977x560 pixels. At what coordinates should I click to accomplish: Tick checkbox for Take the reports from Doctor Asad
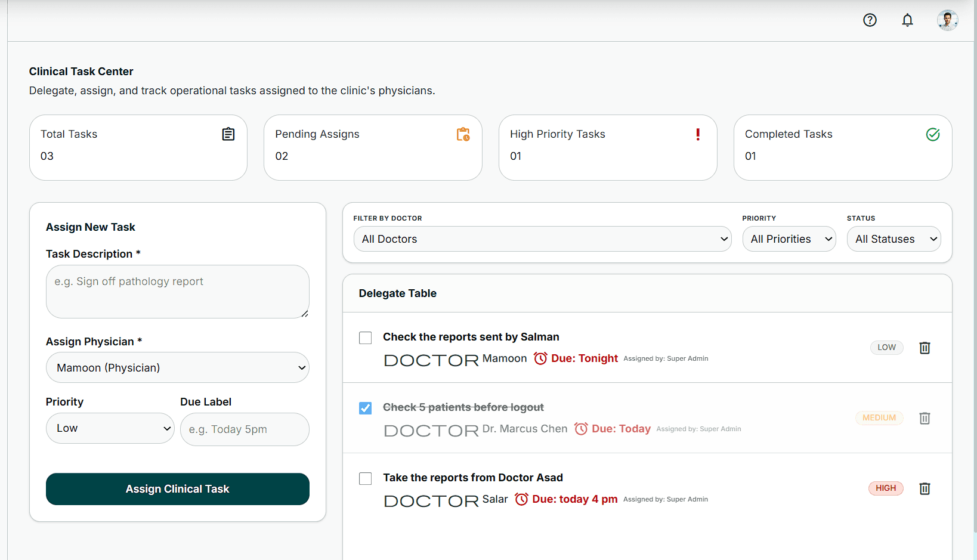(x=366, y=479)
